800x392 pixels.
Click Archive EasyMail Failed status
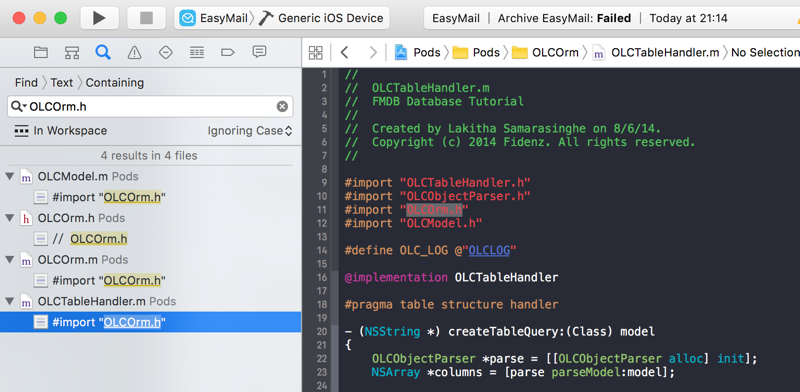tap(564, 18)
